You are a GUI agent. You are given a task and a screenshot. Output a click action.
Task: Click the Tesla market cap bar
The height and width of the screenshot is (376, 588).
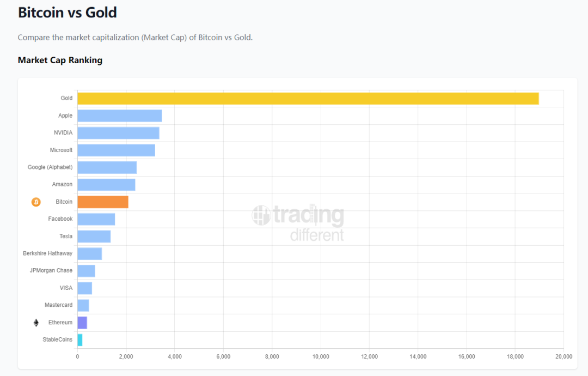coord(94,236)
